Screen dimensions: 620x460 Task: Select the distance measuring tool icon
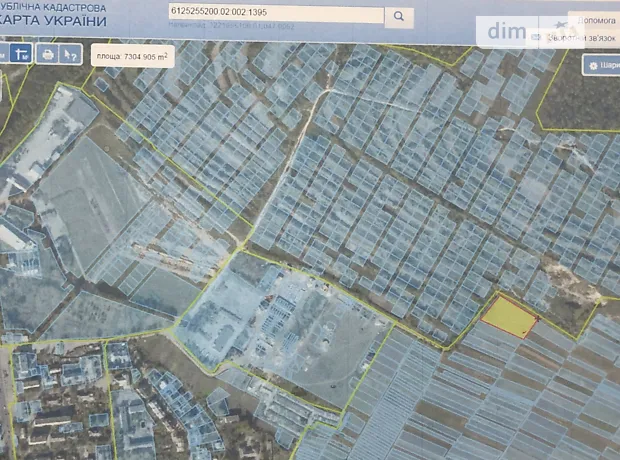coord(22,53)
